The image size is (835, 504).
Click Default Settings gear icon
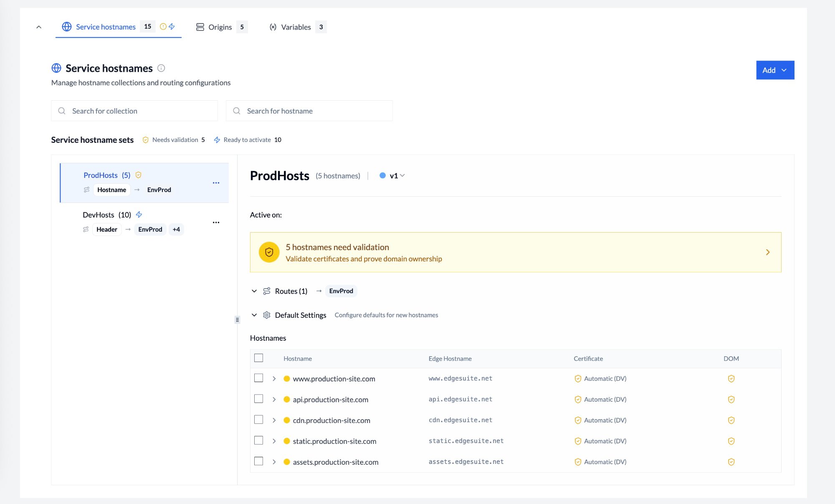pos(267,315)
